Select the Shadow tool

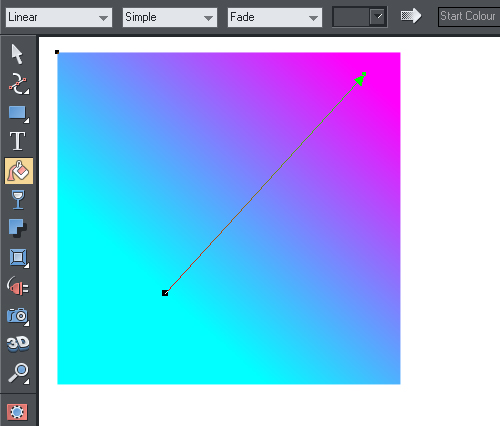[18, 228]
